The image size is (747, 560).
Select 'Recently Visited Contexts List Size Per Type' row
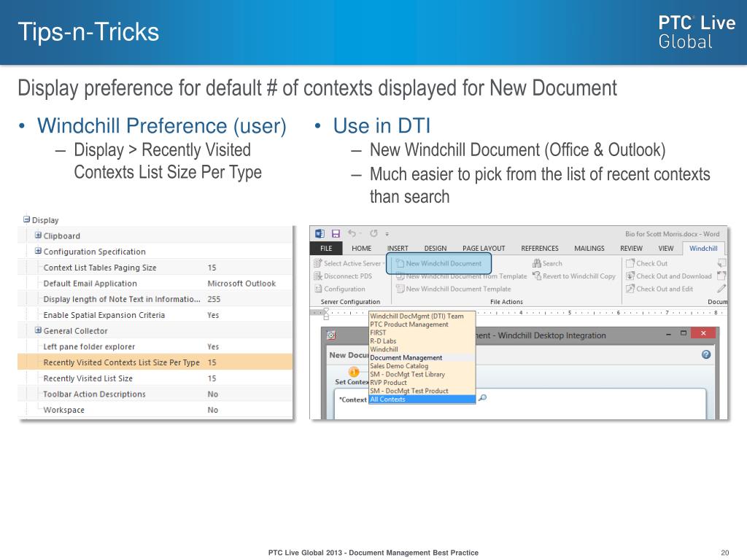[x=155, y=362]
